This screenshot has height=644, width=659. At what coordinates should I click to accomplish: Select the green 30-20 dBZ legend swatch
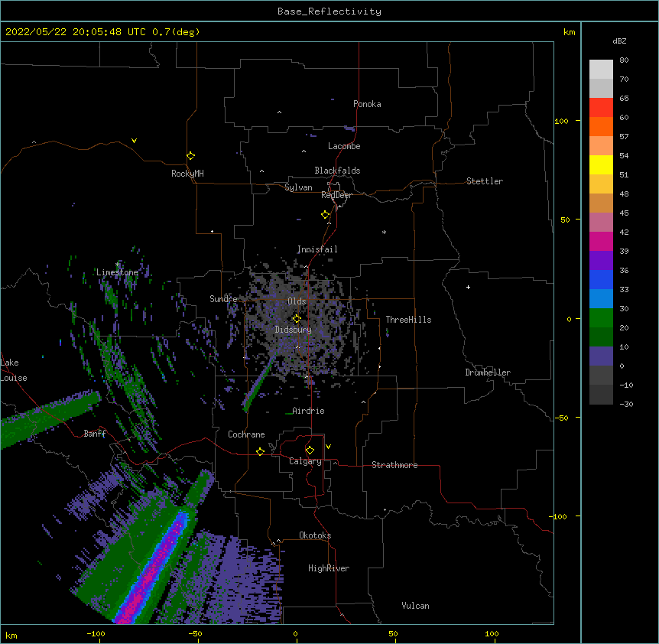tap(601, 318)
